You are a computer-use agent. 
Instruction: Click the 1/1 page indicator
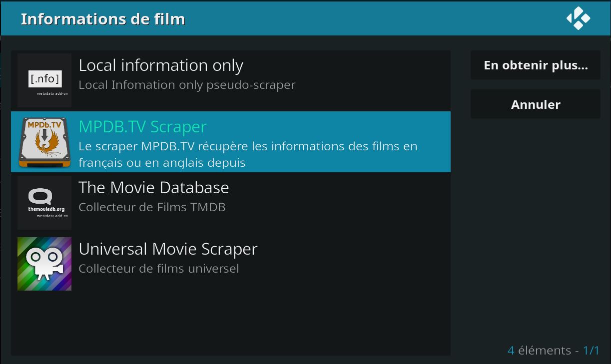click(591, 350)
